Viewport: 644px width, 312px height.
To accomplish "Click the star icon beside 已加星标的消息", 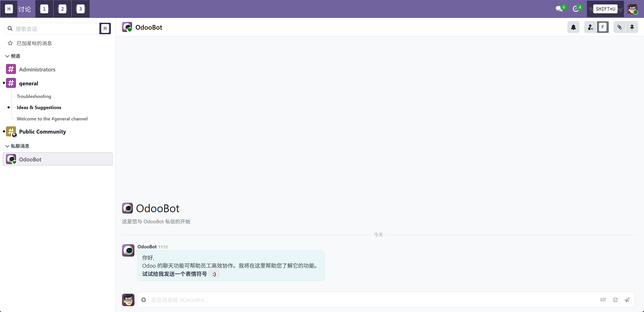I will (10, 43).
